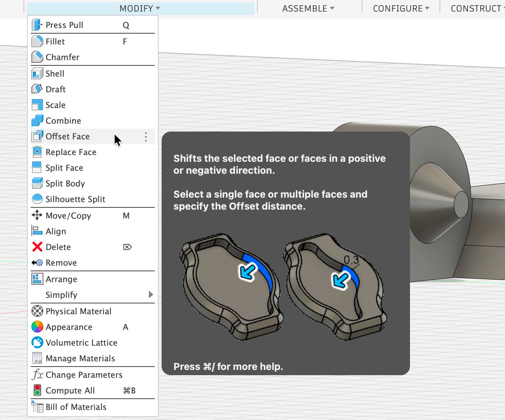This screenshot has width=505, height=420.
Task: Choose the Draft tool icon
Action: 37,89
